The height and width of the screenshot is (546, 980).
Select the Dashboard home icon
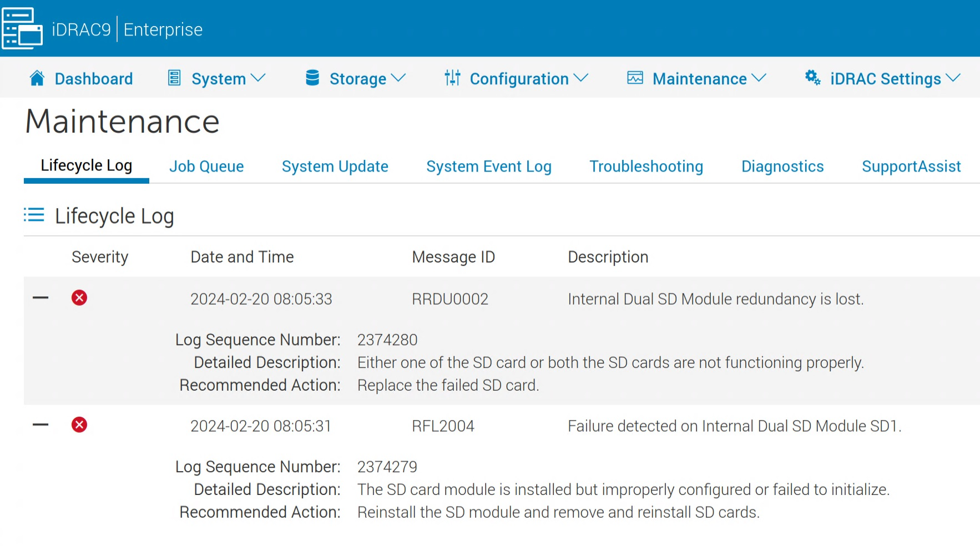(x=37, y=78)
